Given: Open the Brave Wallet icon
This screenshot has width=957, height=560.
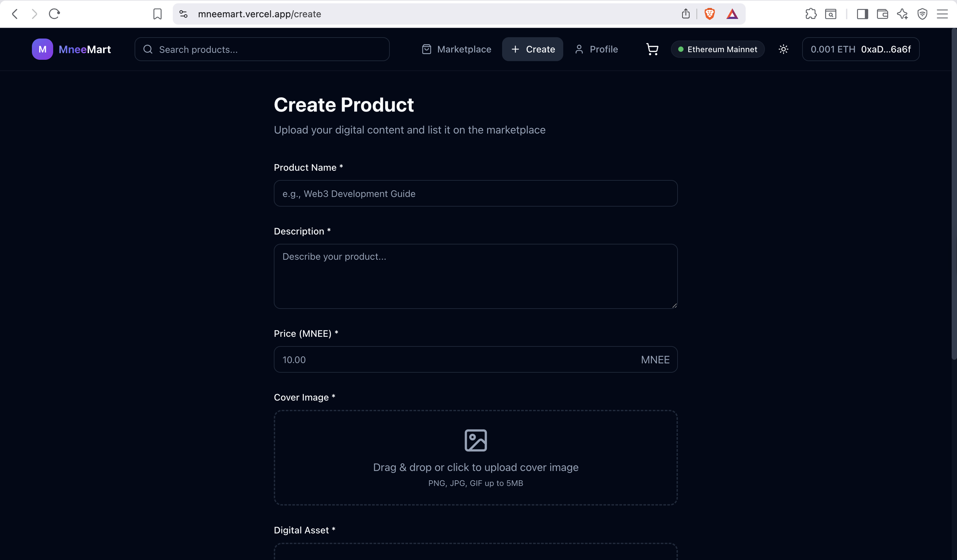Looking at the screenshot, I should coord(882,14).
